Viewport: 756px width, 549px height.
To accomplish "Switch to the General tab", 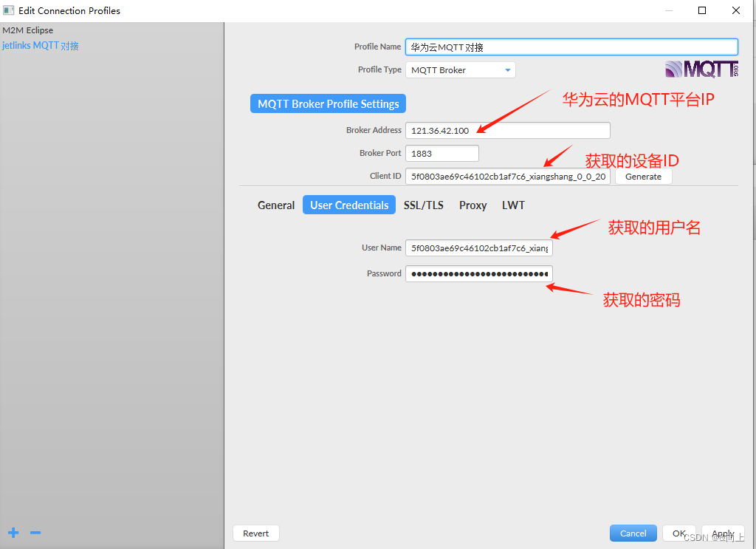I will tap(276, 205).
